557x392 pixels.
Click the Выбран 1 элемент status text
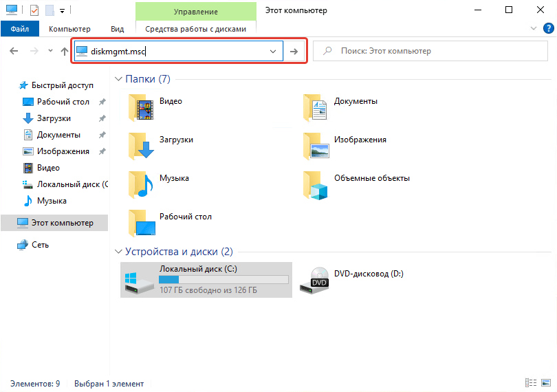(109, 384)
